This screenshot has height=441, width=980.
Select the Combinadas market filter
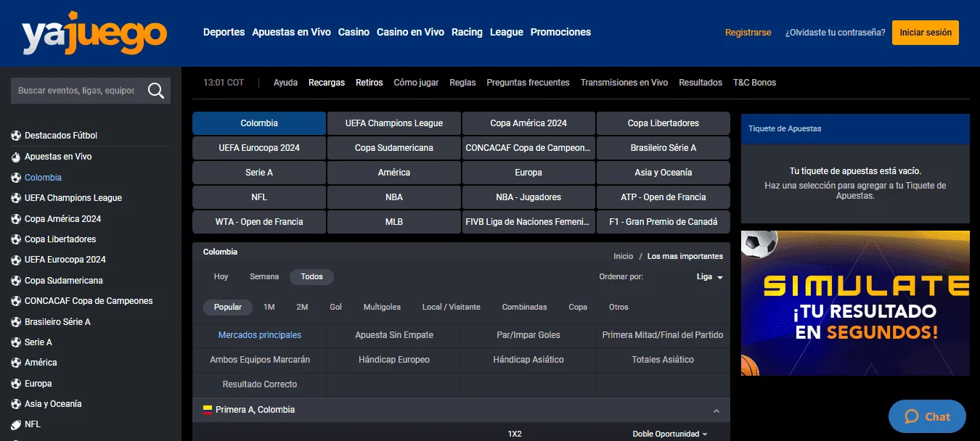524,307
